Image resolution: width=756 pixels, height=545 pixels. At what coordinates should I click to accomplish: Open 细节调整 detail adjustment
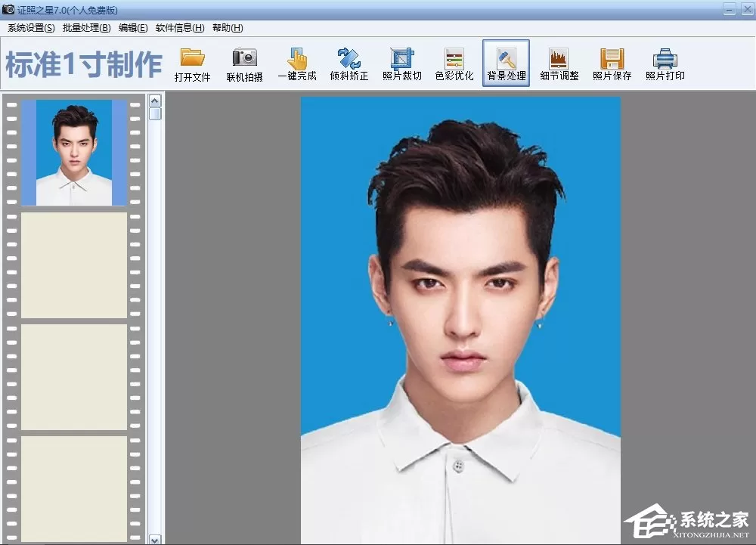[x=559, y=64]
